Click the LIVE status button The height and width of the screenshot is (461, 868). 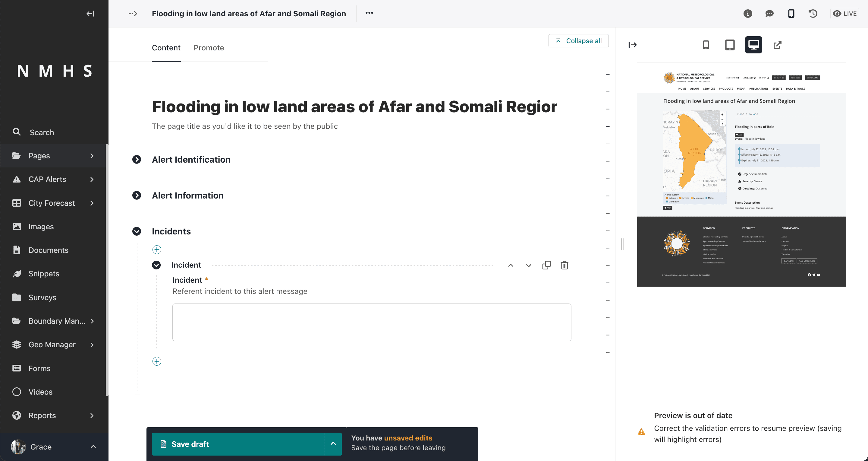pos(844,14)
